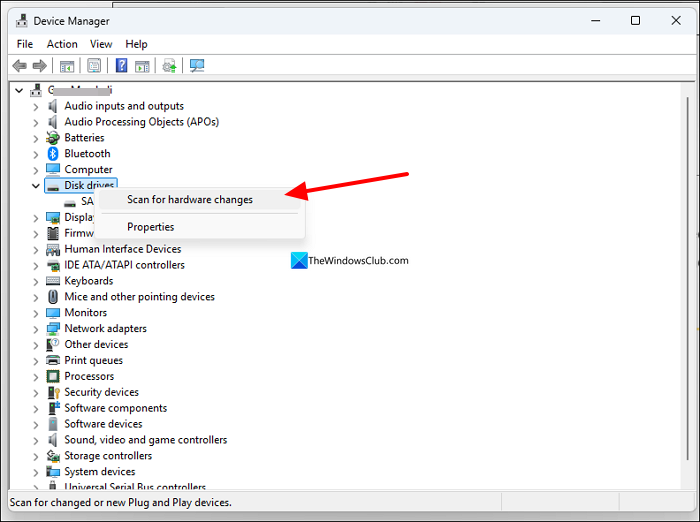This screenshot has width=700, height=522.
Task: Click the Update device driver toolbar icon
Action: point(169,66)
